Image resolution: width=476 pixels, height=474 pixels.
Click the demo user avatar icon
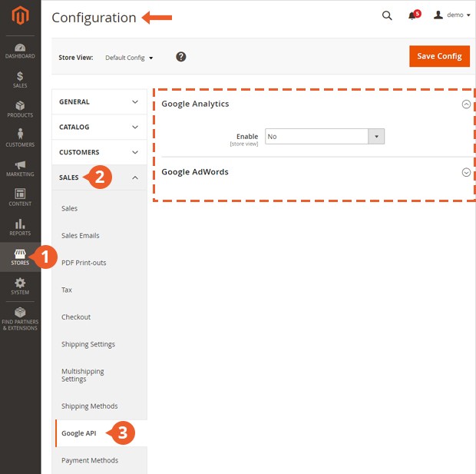coord(438,15)
